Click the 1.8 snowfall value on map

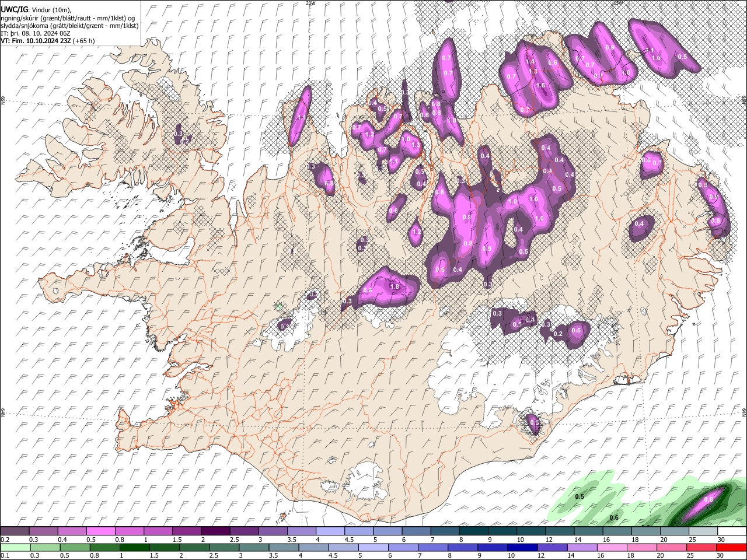394,286
